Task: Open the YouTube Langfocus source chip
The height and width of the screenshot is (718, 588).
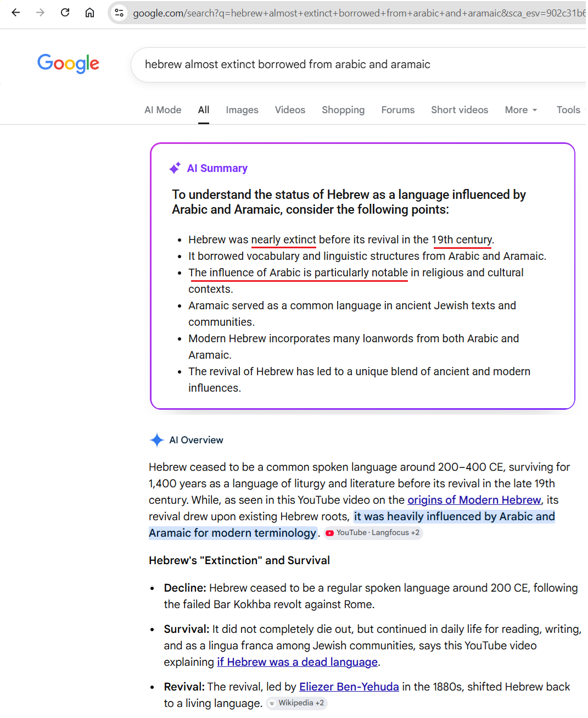Action: click(x=373, y=533)
